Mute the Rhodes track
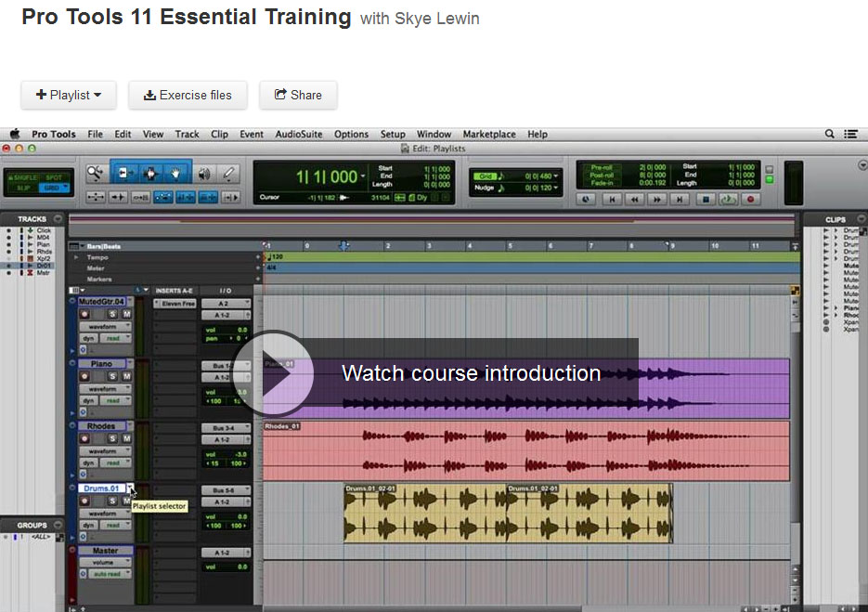The height and width of the screenshot is (612, 868). [x=127, y=438]
